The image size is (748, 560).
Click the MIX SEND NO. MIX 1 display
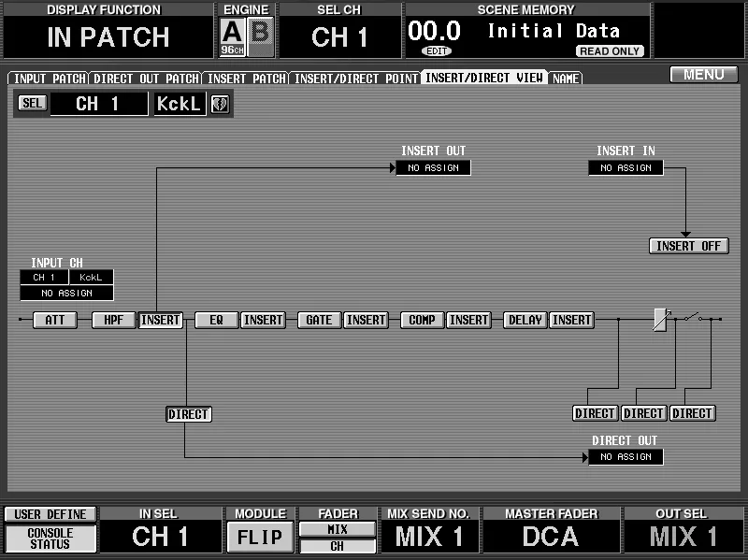click(429, 536)
